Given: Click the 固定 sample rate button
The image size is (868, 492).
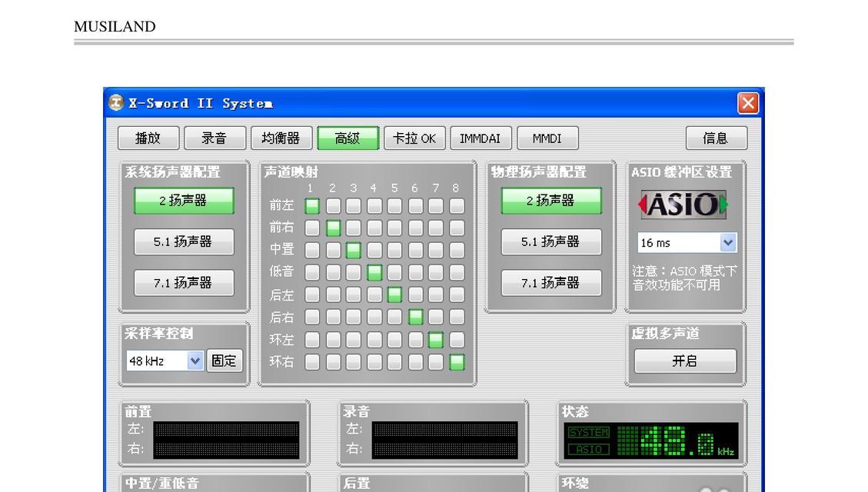Looking at the screenshot, I should click(224, 361).
